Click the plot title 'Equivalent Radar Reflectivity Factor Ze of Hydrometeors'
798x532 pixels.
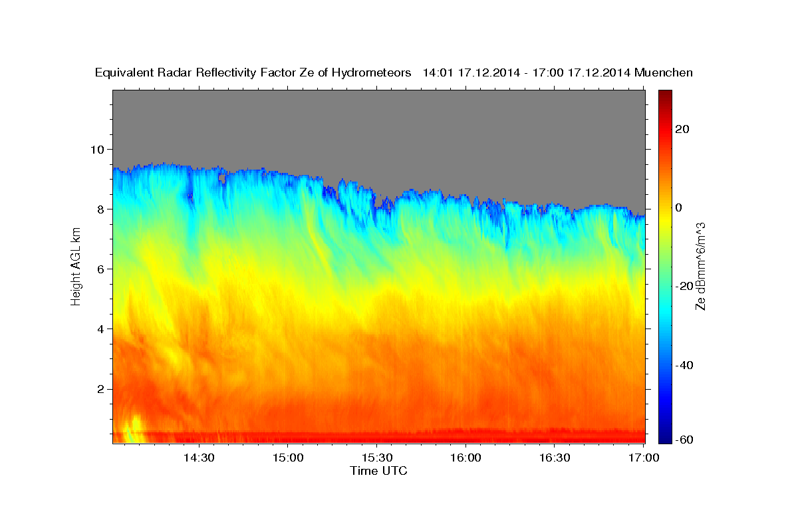(253, 73)
